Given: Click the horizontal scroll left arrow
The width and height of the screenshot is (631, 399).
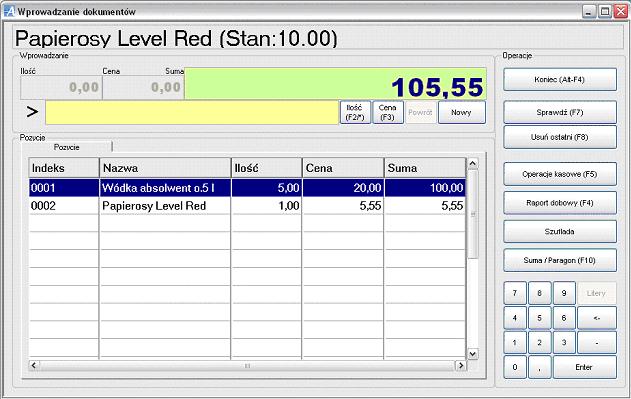Looking at the screenshot, I should (34, 365).
